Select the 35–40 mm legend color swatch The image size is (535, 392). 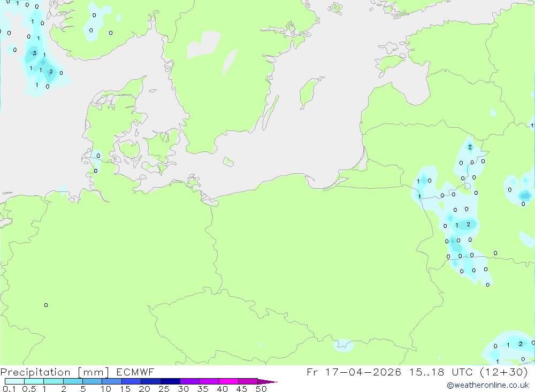tap(209, 381)
